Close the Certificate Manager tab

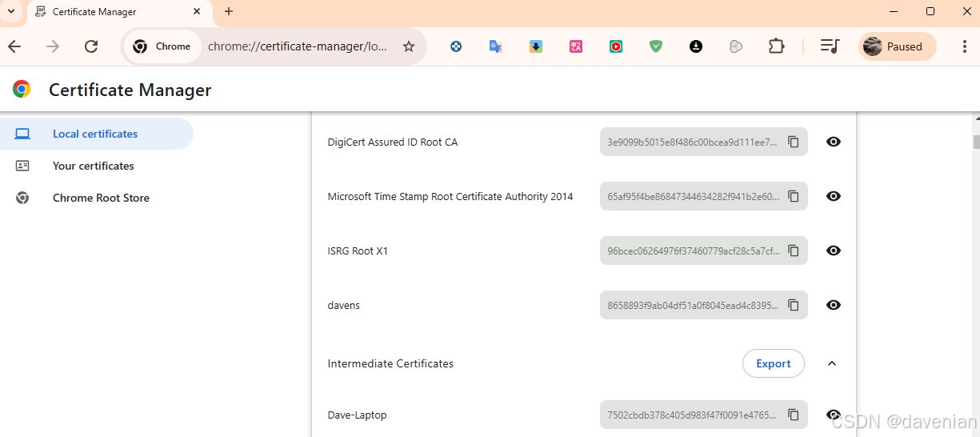[197, 12]
